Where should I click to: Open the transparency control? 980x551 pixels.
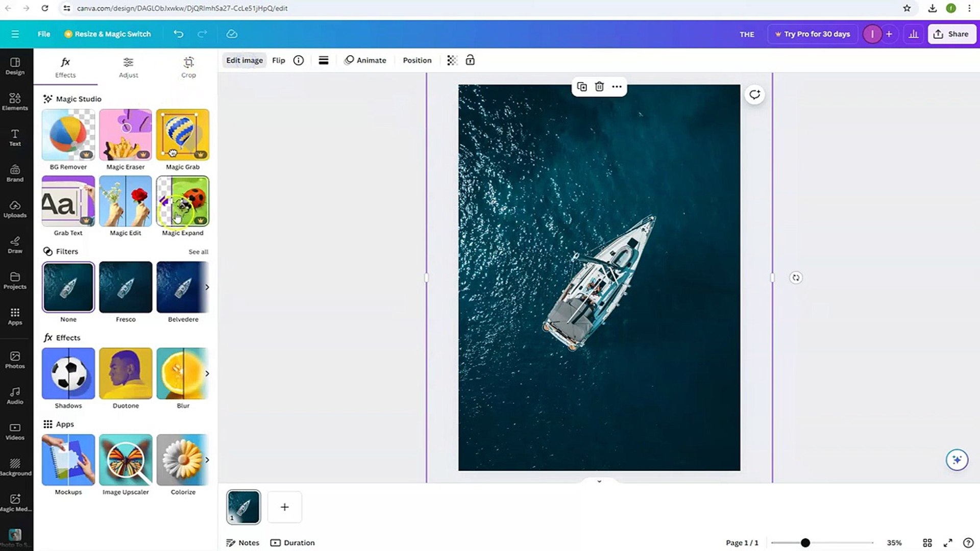[451, 60]
